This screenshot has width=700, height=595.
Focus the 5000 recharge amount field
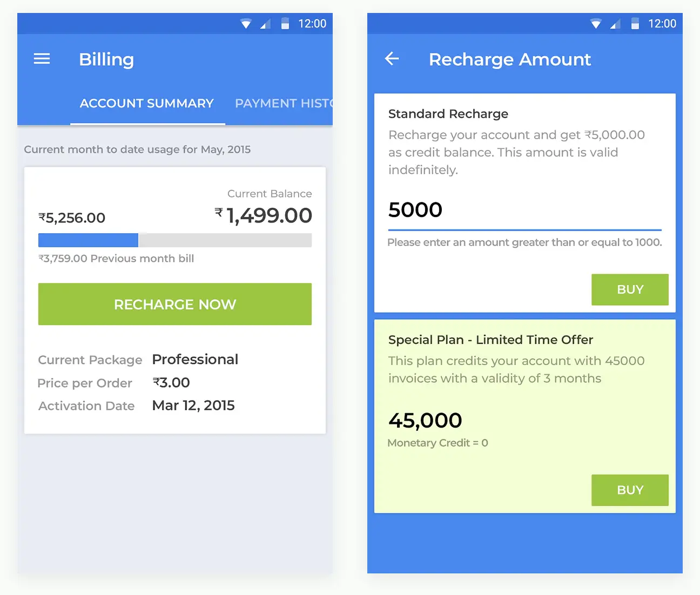point(524,210)
